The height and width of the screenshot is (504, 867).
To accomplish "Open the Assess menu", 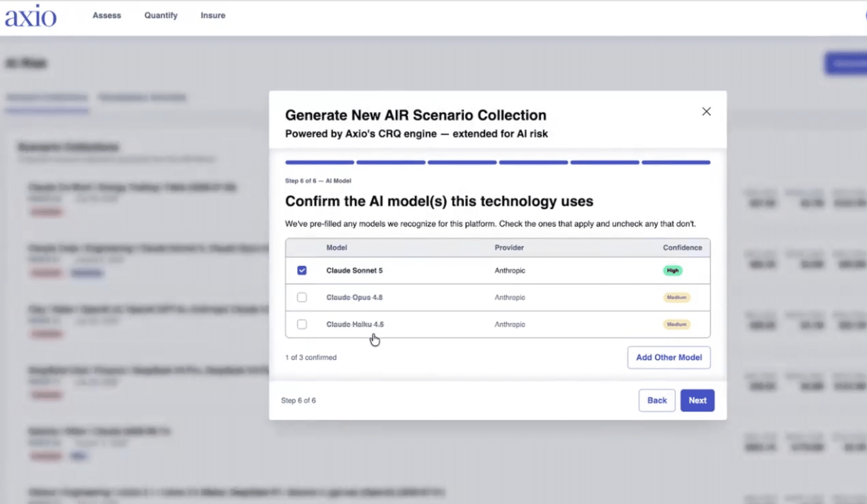I will (107, 15).
